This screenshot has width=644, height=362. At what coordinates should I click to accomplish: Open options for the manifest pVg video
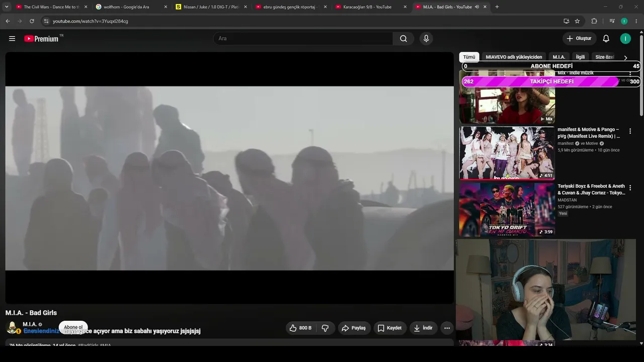[630, 131]
